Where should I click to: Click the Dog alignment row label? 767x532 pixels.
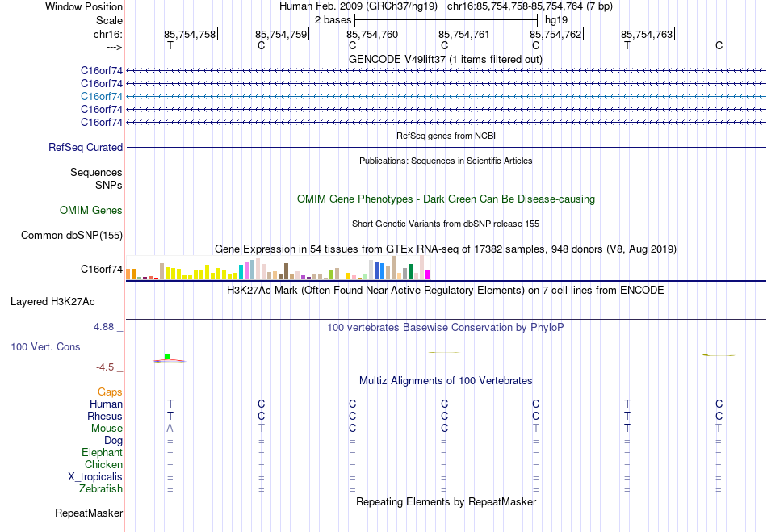pyautogui.click(x=114, y=441)
